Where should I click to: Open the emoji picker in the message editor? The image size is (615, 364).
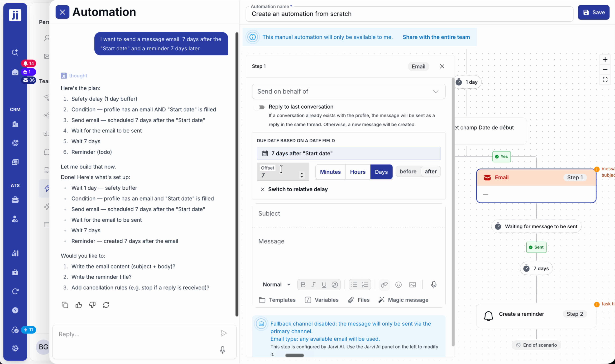click(398, 285)
